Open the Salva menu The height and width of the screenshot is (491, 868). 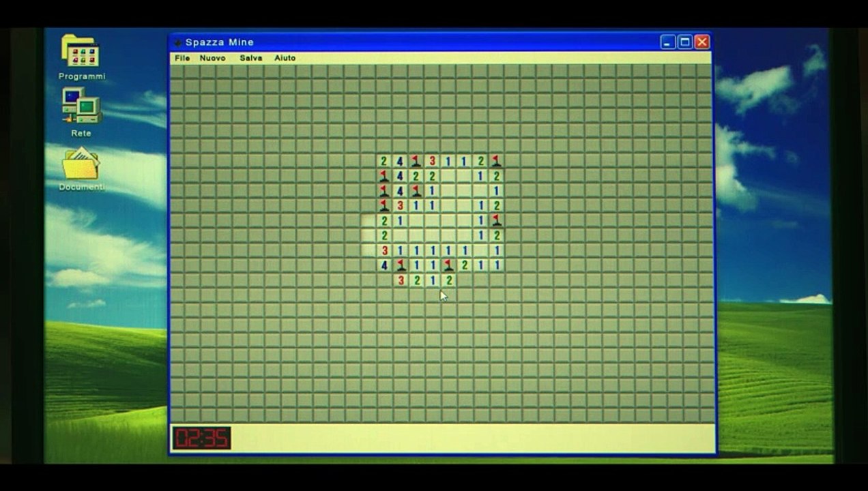point(250,58)
